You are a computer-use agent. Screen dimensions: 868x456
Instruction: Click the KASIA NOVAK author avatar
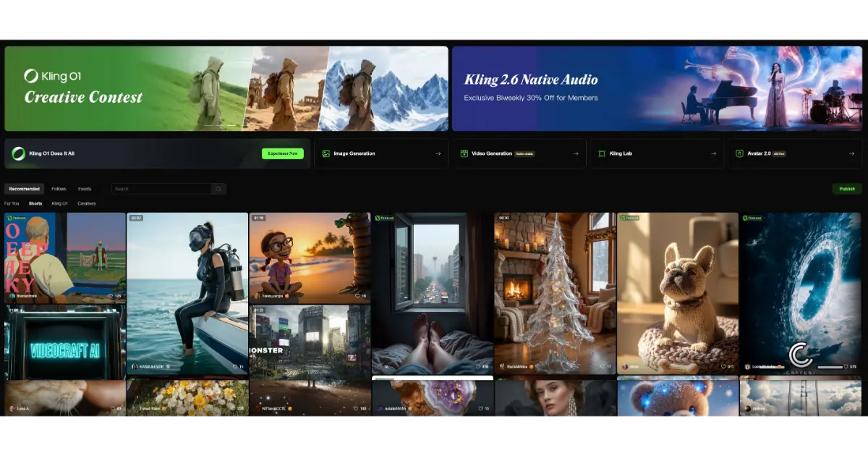tap(135, 367)
